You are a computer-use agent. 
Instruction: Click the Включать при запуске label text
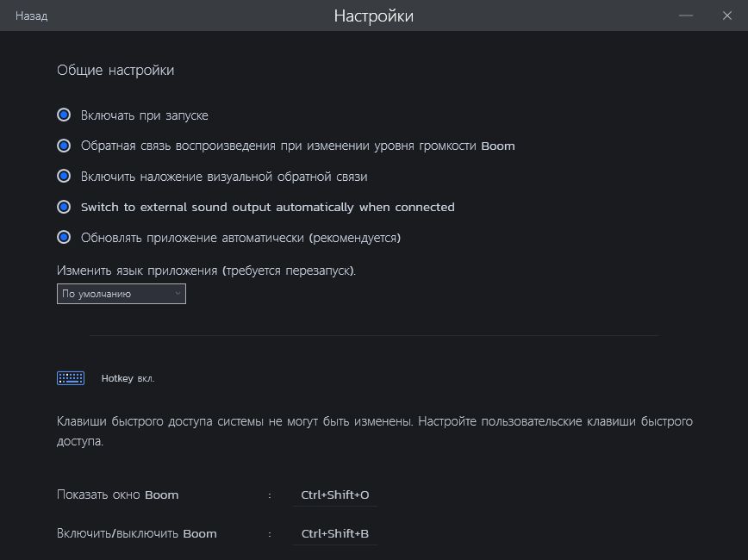coord(145,115)
